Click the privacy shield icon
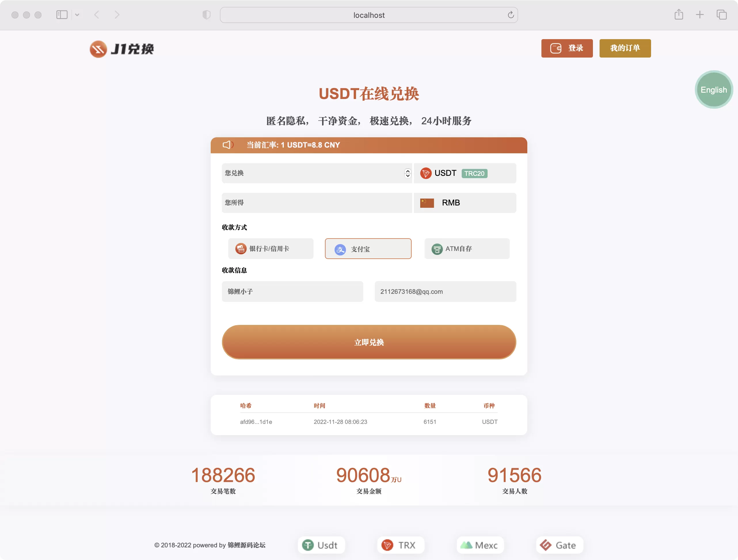The image size is (738, 560). coord(207,15)
